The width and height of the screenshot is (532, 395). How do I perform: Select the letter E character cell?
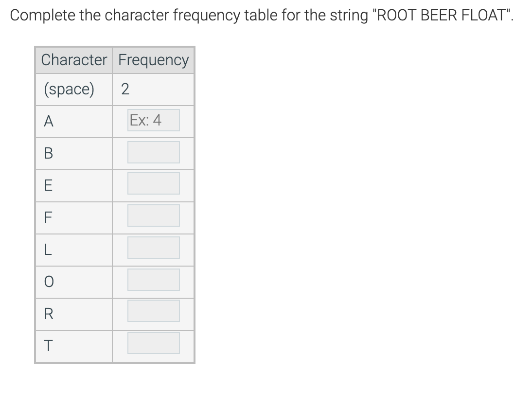[x=74, y=186]
